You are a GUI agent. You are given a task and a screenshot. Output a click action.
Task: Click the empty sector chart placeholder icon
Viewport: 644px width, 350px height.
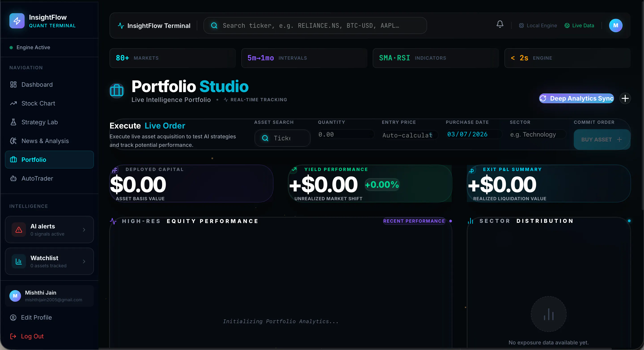(549, 314)
